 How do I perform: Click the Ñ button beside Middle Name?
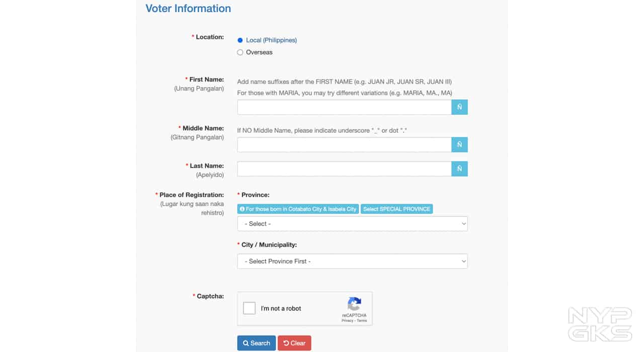459,145
